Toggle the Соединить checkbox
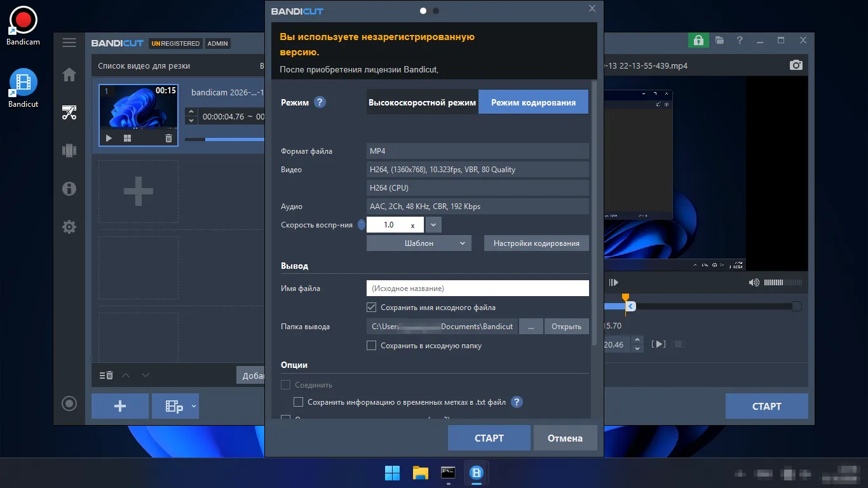This screenshot has height=488, width=868. pyautogui.click(x=285, y=385)
